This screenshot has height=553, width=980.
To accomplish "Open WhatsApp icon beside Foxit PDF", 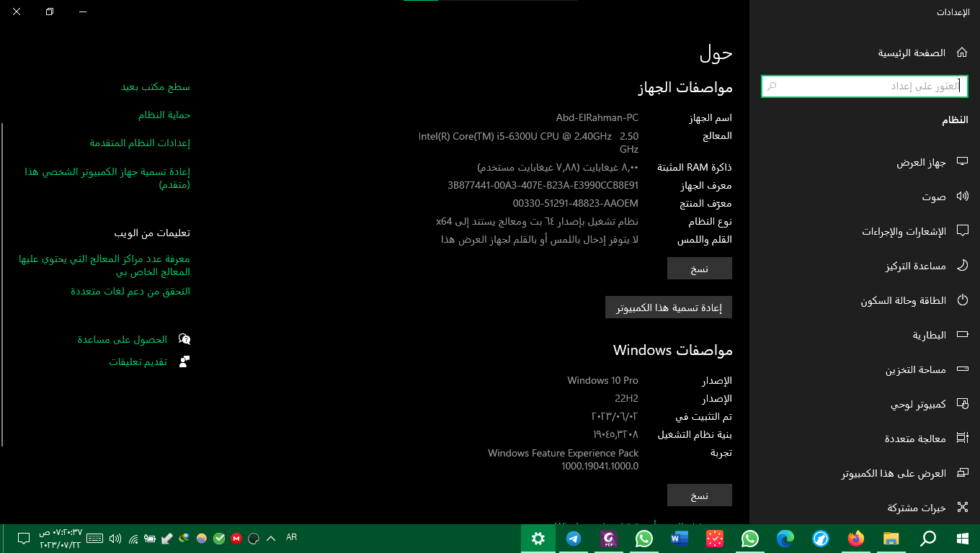I will (644, 539).
